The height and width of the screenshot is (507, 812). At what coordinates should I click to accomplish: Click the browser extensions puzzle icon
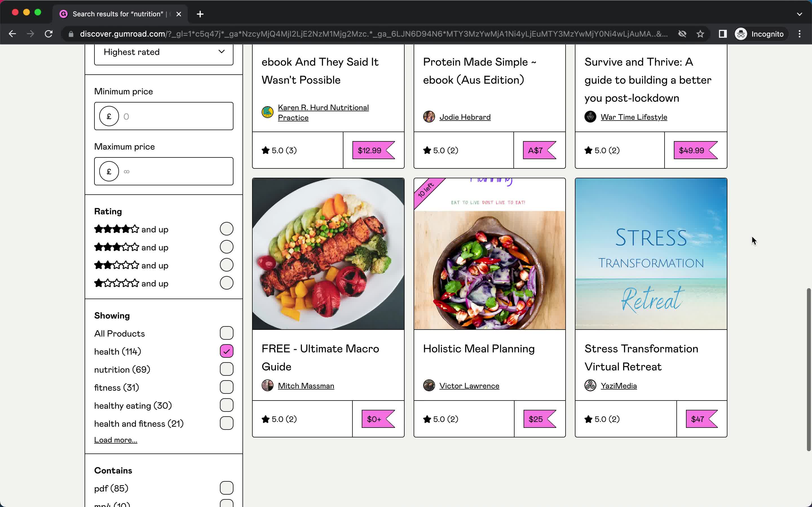pos(723,34)
